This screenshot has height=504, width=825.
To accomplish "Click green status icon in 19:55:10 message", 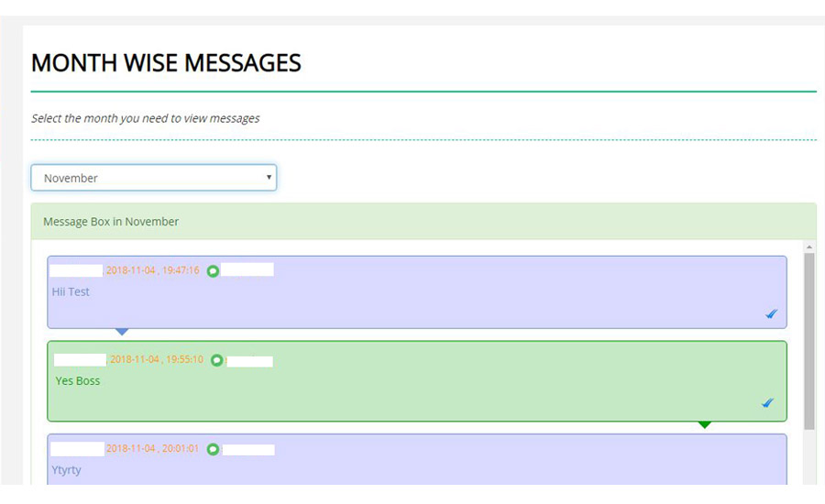I will pos(216,360).
